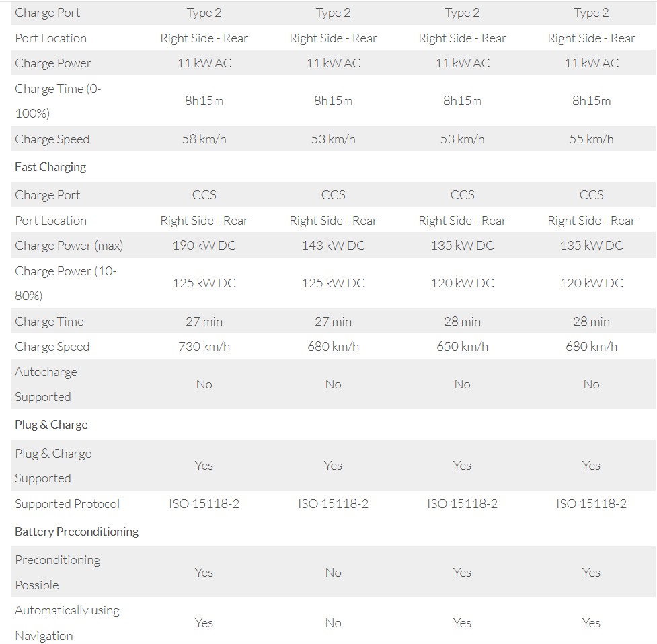Select No in Automatically using Navigation row
Screen dimensions: 657x644
(x=333, y=623)
